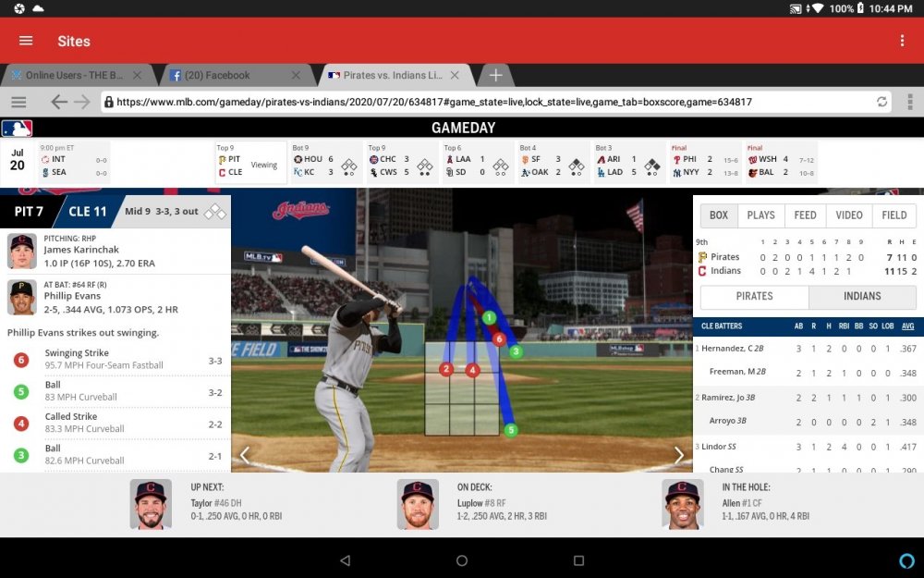Open the SF vs OAK scoreboard game
Screen dimensions: 924x578
coord(553,162)
